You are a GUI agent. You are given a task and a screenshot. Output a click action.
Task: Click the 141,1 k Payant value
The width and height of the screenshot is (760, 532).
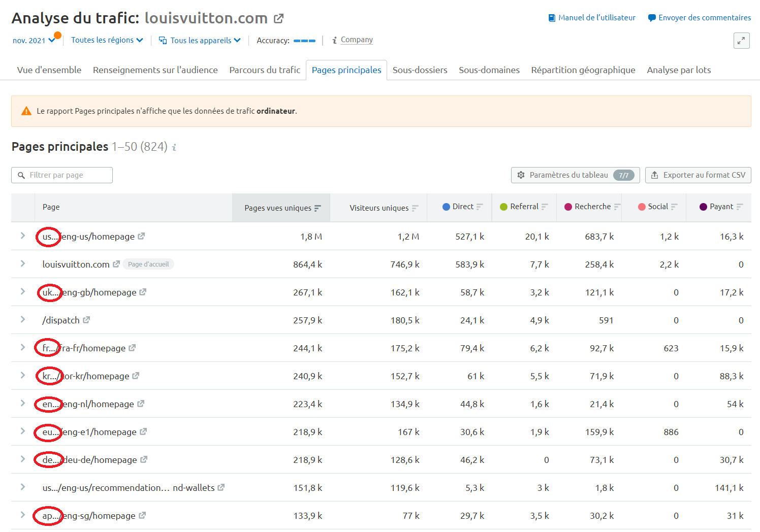click(729, 488)
